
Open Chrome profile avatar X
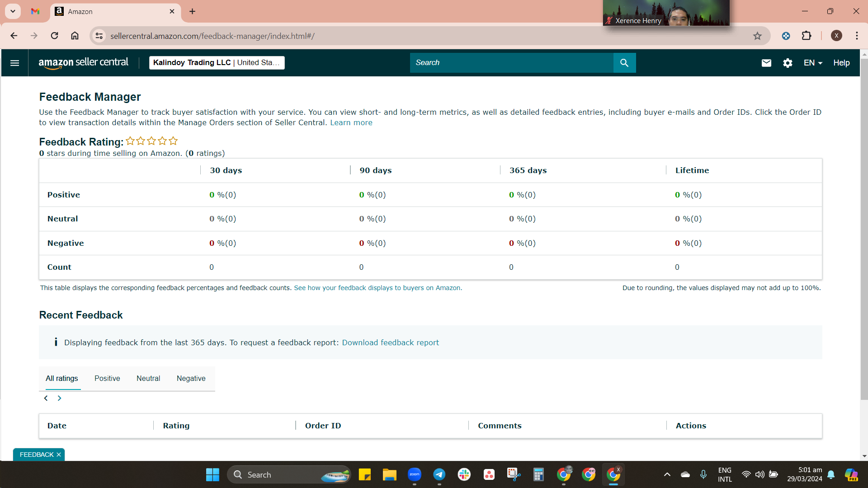pyautogui.click(x=836, y=36)
